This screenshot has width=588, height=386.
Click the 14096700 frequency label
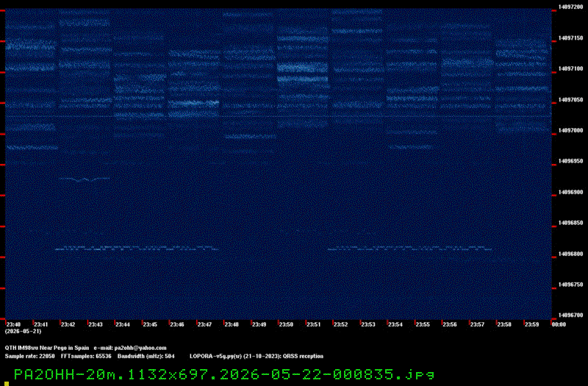570,315
